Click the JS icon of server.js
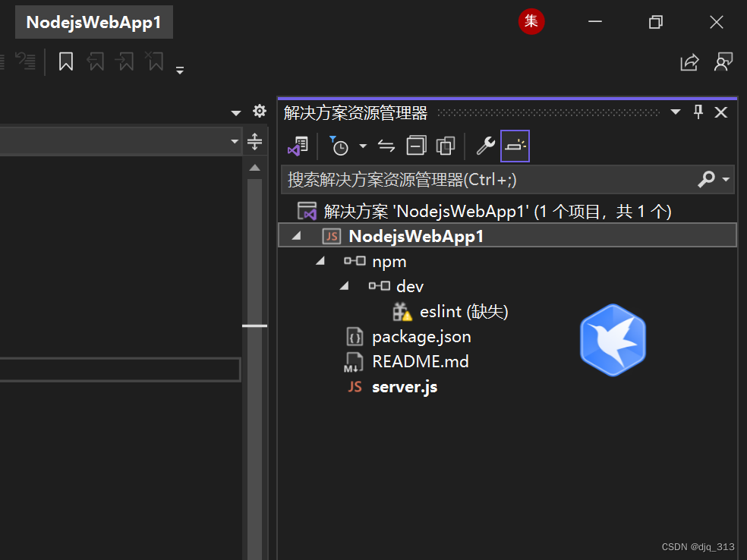Viewport: 747px width, 560px height. 355,387
